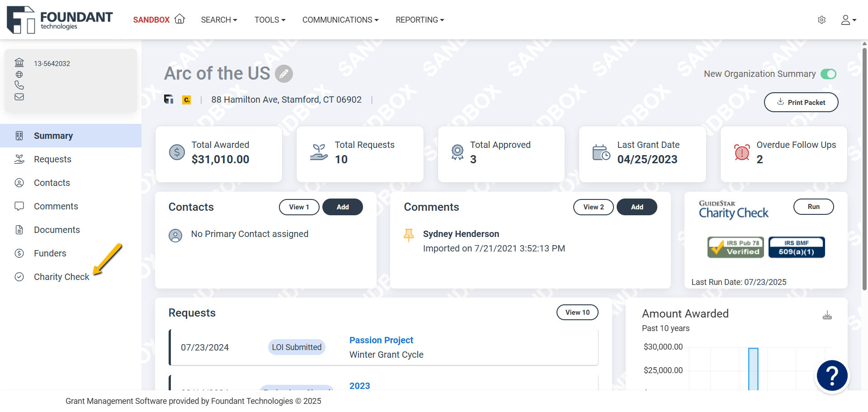Screen dimensions: 868x412
Task: Click View 10 in Requests panel
Action: pos(577,313)
